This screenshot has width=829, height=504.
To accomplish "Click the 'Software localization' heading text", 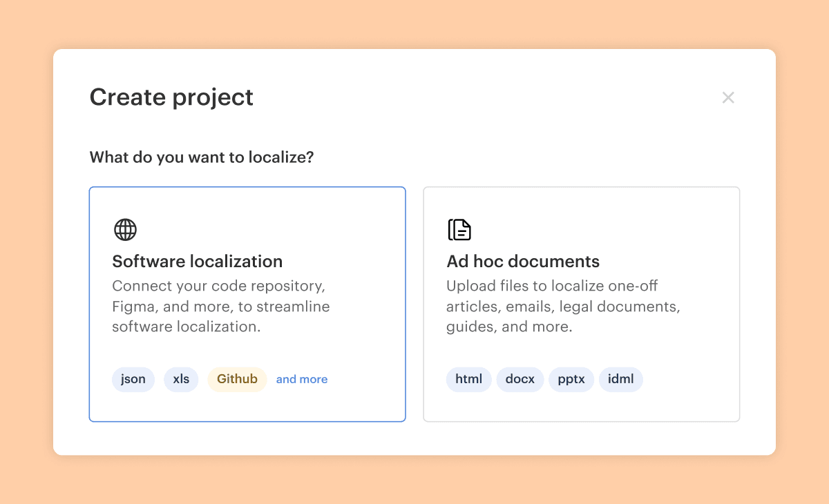I will pyautogui.click(x=198, y=262).
